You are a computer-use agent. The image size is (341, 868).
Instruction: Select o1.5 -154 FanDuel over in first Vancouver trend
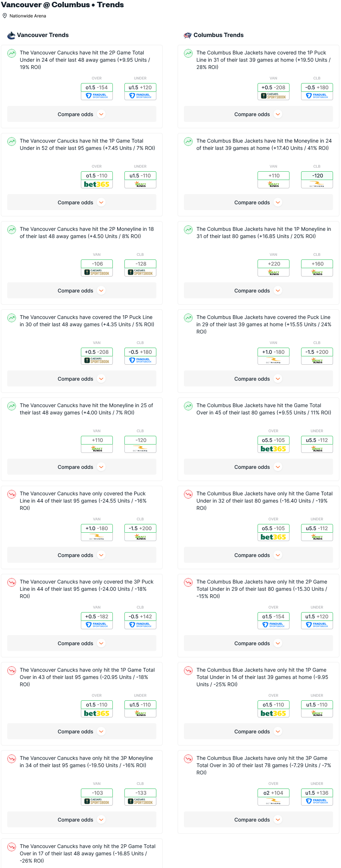pyautogui.click(x=97, y=91)
